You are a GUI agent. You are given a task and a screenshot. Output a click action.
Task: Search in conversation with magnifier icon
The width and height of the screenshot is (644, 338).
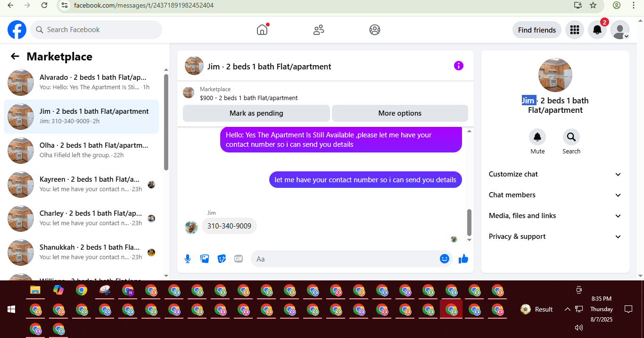pyautogui.click(x=571, y=137)
